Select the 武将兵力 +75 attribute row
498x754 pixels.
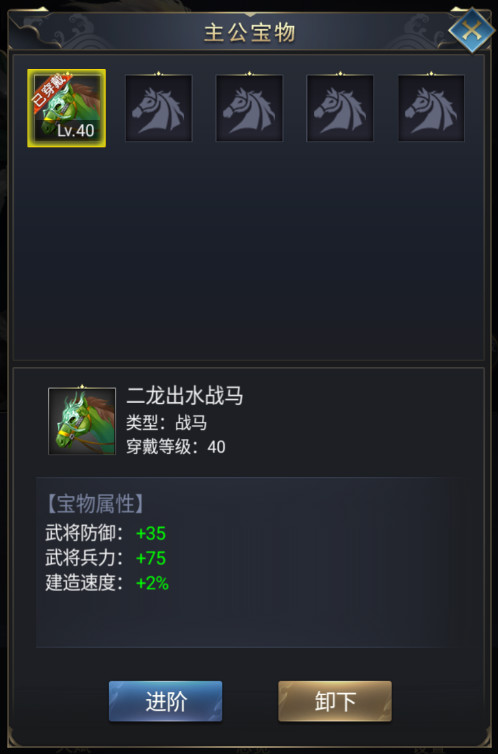click(106, 558)
